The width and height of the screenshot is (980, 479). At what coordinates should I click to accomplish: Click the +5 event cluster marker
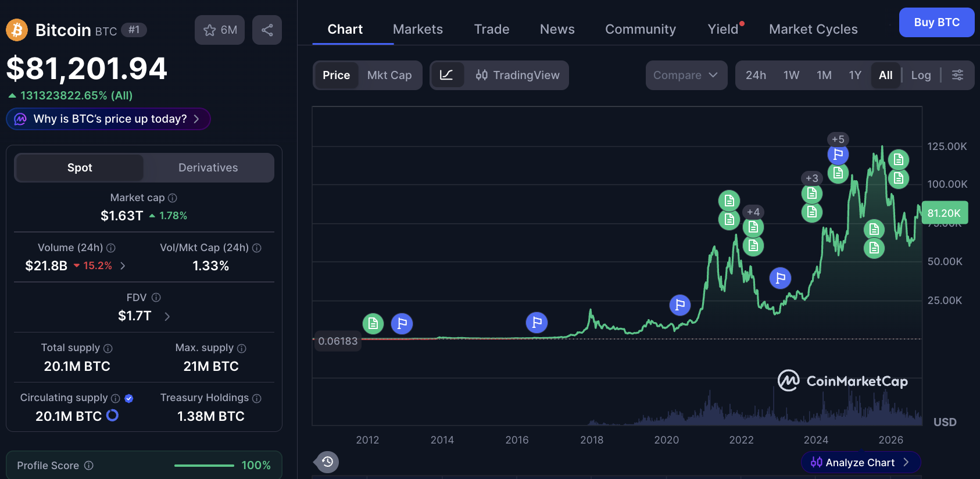838,139
